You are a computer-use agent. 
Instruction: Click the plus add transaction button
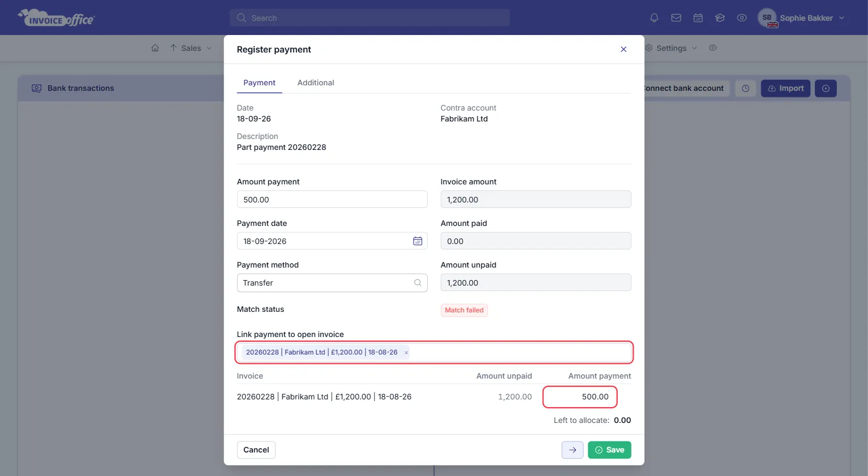tap(826, 88)
